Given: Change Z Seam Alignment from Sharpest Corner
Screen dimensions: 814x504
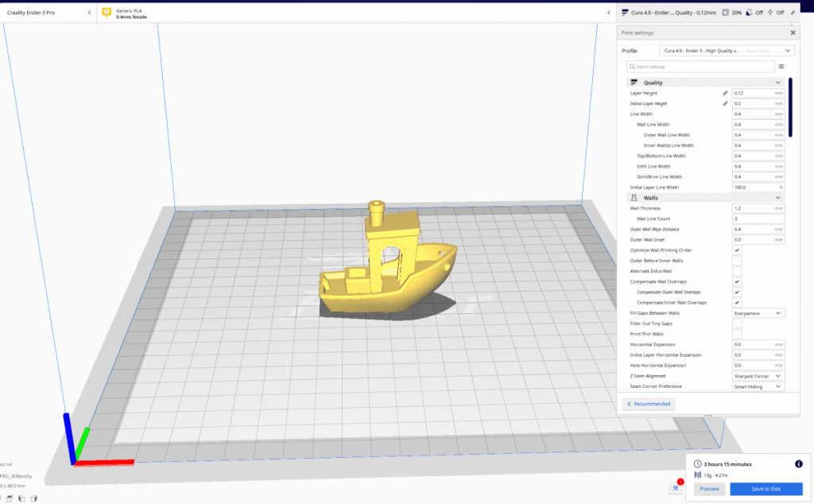Looking at the screenshot, I should tap(758, 375).
